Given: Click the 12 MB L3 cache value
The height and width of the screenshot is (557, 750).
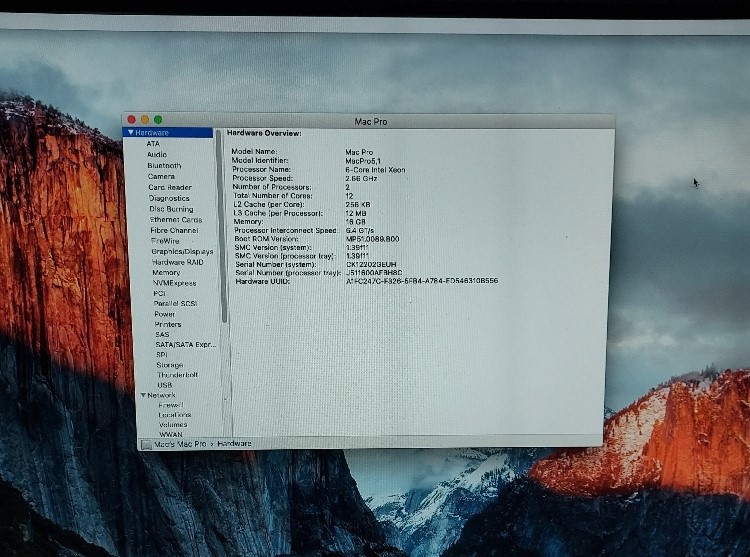Looking at the screenshot, I should click(356, 213).
